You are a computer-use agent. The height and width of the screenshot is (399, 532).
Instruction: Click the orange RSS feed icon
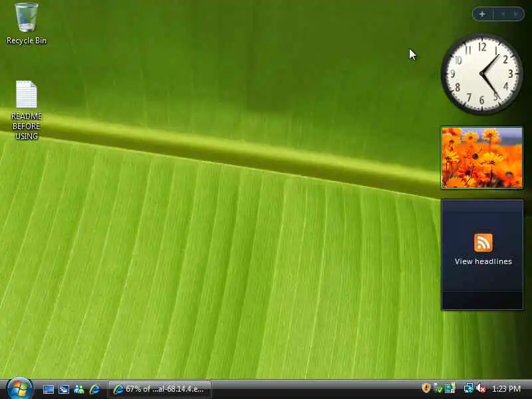483,242
